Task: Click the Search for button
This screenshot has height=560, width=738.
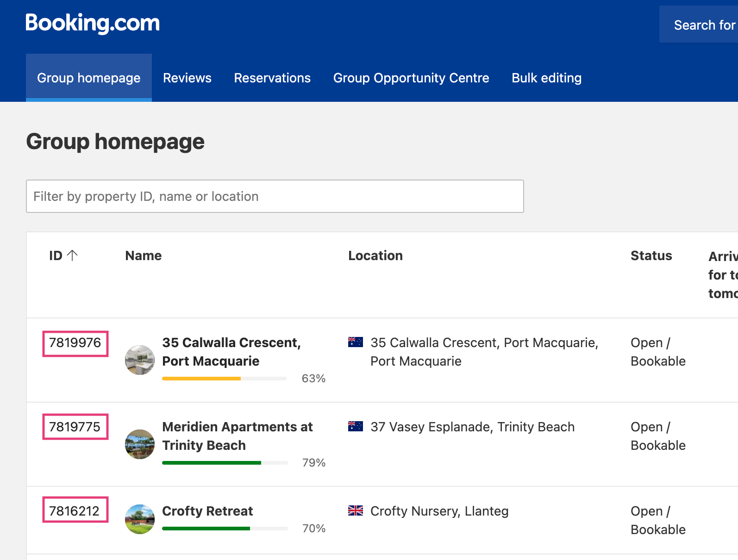Action: [x=699, y=25]
